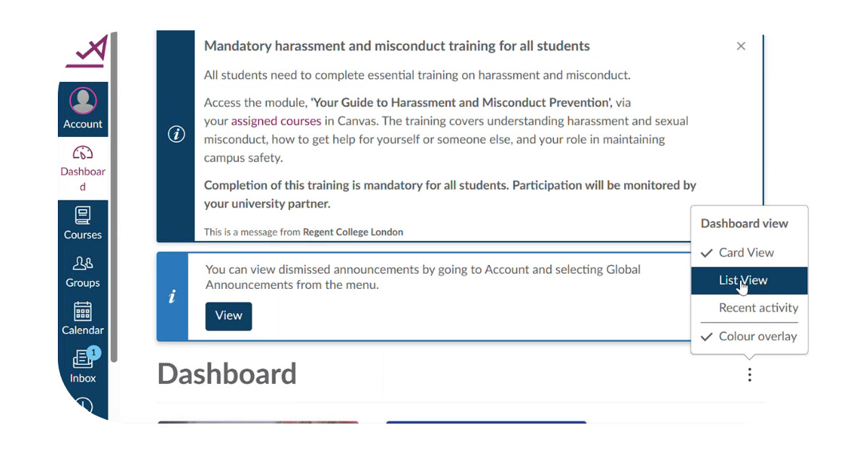Open the first course card thumbnail
Viewport: 868px width, 454px height.
coord(258,422)
